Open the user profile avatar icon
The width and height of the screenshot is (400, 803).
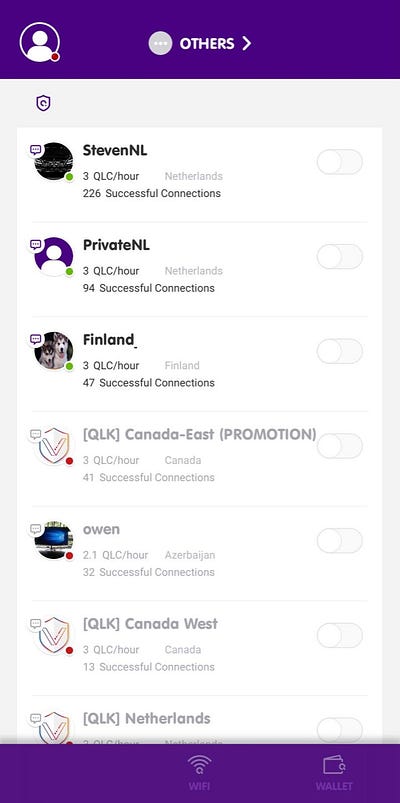click(40, 43)
